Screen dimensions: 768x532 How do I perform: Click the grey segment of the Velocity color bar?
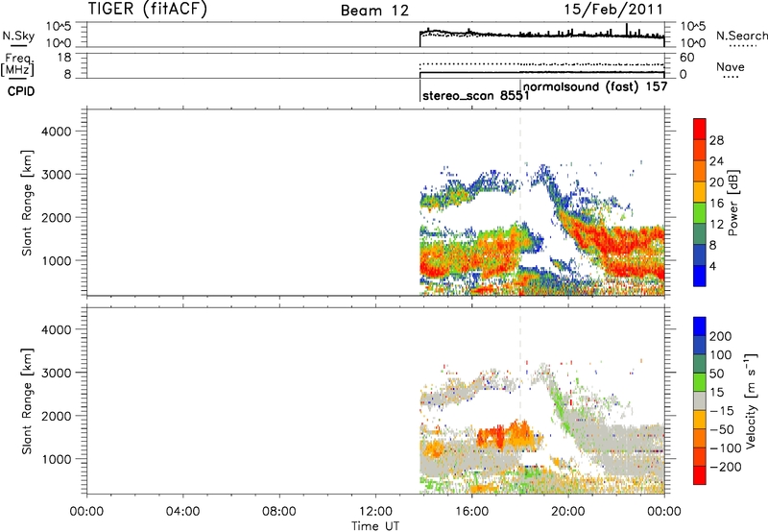pos(700,400)
